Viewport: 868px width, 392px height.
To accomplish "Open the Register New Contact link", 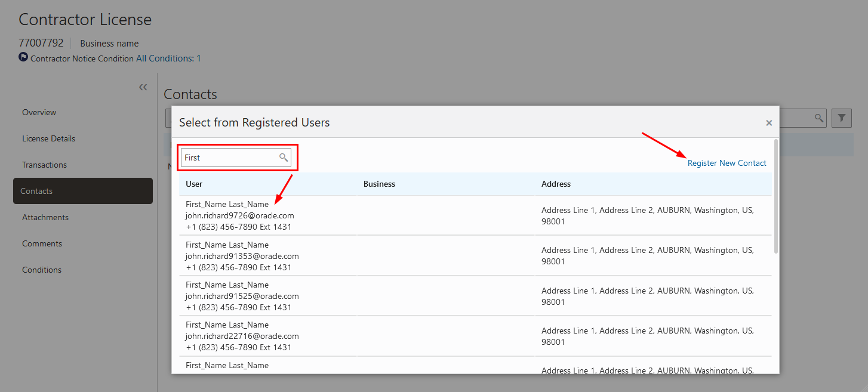I will (x=727, y=163).
